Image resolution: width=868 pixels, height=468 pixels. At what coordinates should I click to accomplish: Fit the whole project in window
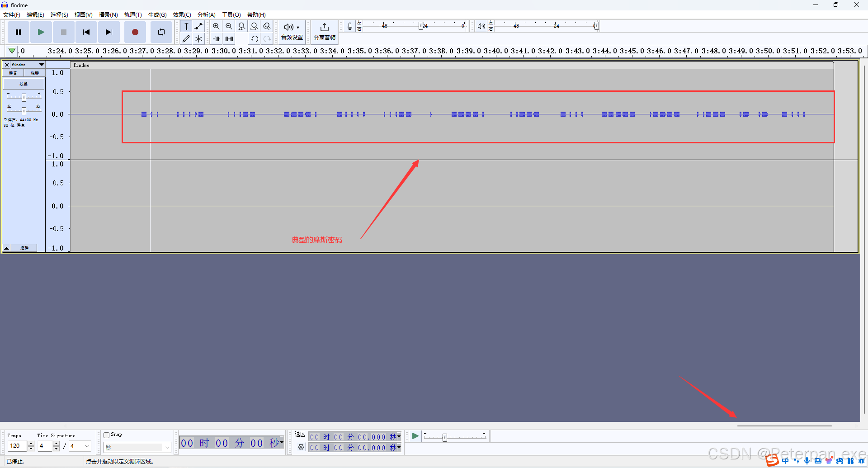(255, 26)
